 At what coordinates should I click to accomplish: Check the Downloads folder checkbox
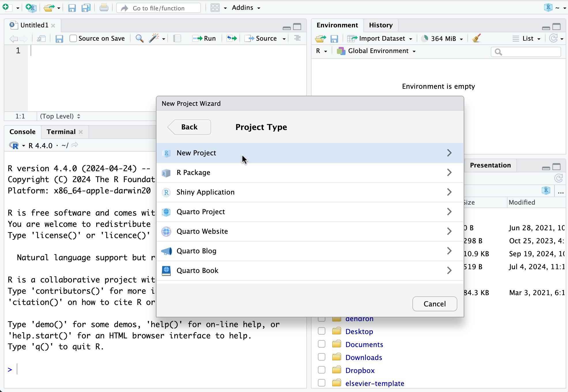322,357
